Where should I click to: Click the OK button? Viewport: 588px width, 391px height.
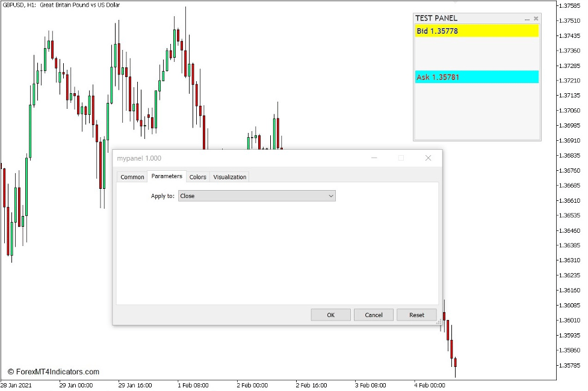(330, 314)
